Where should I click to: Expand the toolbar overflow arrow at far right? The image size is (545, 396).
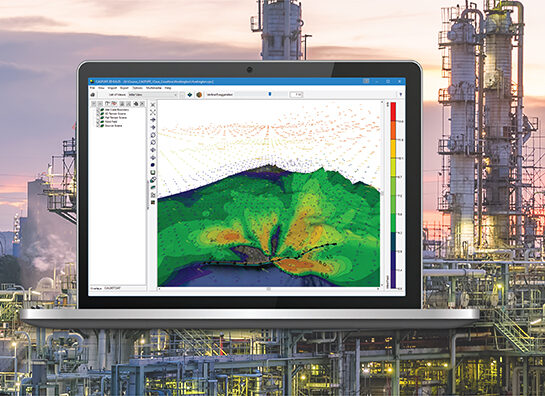point(400,94)
